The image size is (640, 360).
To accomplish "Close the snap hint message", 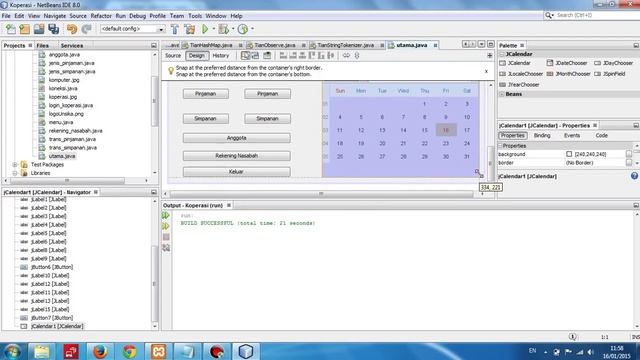I will click(x=486, y=71).
